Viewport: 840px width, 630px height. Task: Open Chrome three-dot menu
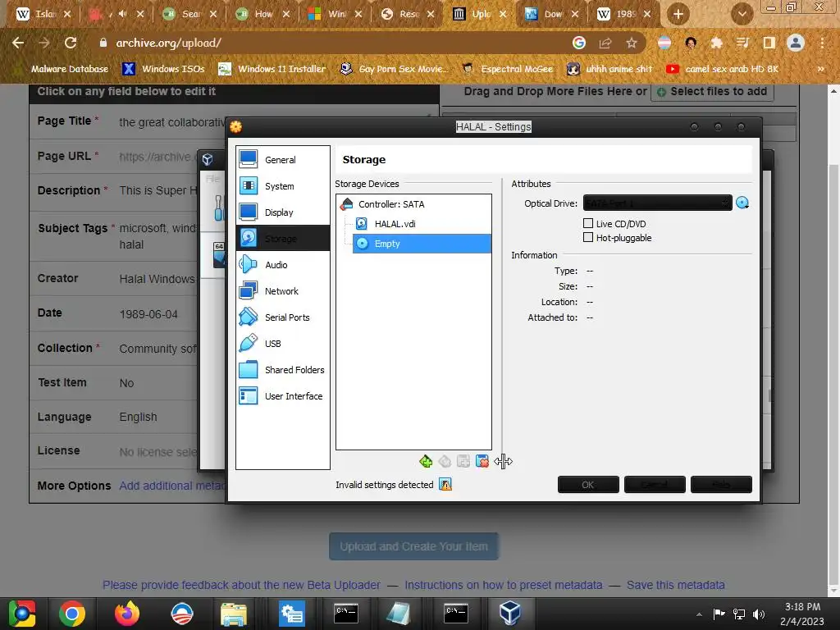[822, 43]
